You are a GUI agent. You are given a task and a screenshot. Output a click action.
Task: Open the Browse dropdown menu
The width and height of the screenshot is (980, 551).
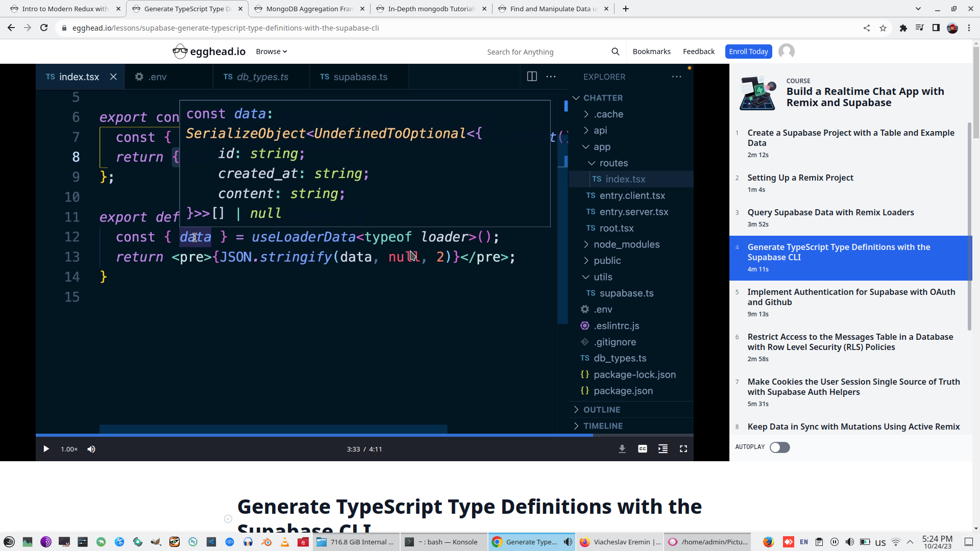tap(271, 52)
